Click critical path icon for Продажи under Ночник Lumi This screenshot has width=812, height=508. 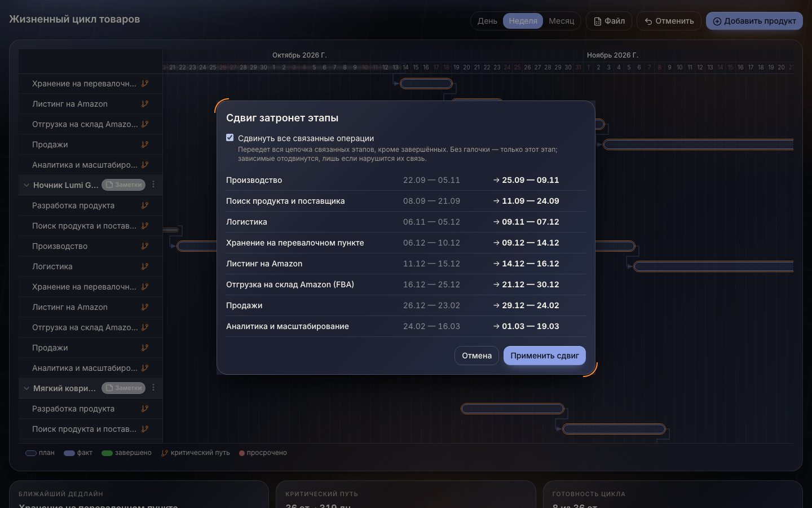pos(145,348)
